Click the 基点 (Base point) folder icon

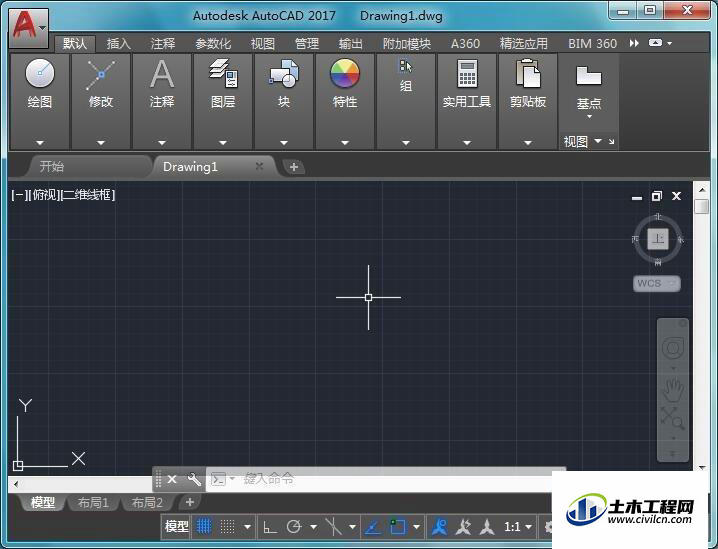point(589,76)
